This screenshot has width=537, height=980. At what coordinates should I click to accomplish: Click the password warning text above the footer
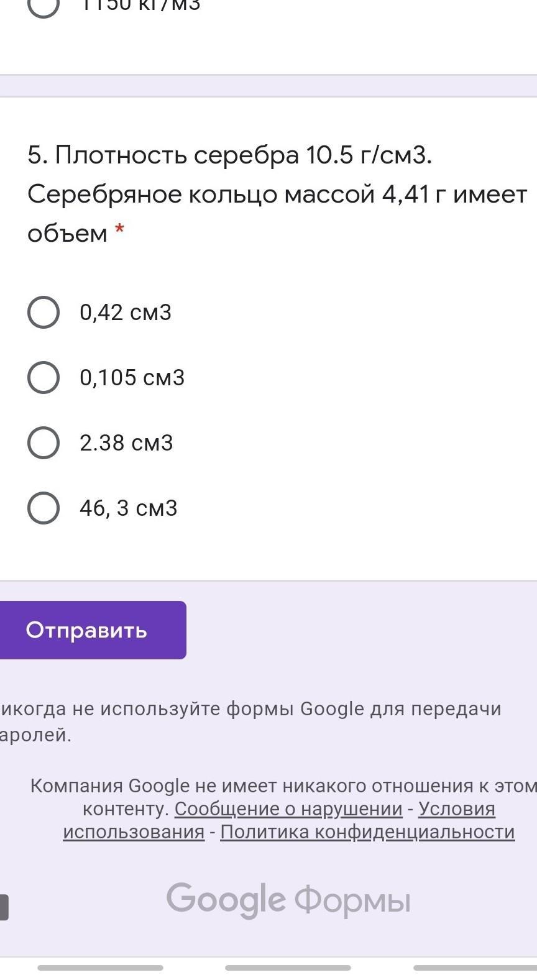[x=250, y=721]
